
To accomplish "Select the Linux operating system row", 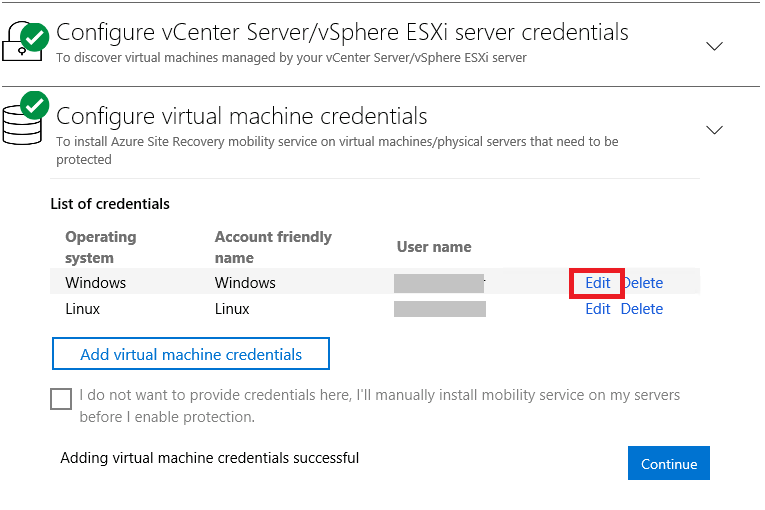I will pyautogui.click(x=83, y=309).
